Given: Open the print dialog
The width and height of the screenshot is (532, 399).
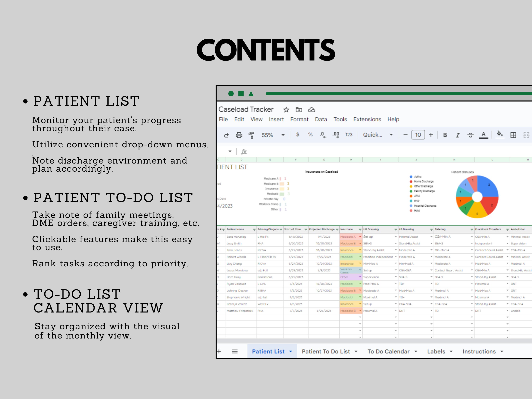Looking at the screenshot, I should [x=239, y=135].
